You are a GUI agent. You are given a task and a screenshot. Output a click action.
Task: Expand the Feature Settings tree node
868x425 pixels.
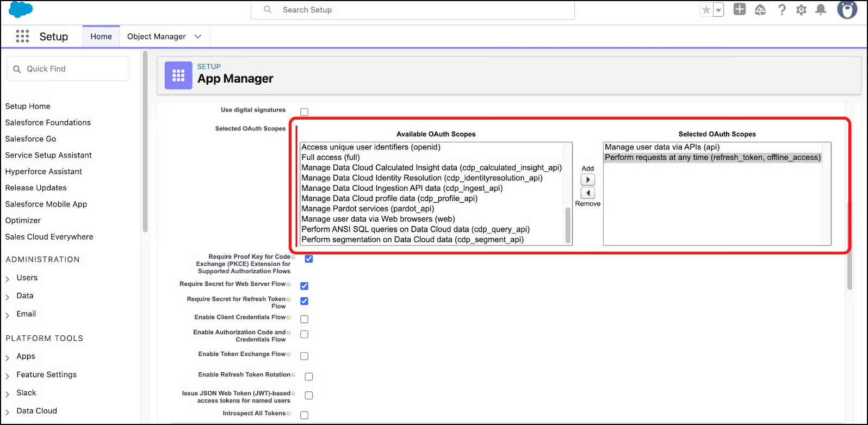pos(8,375)
